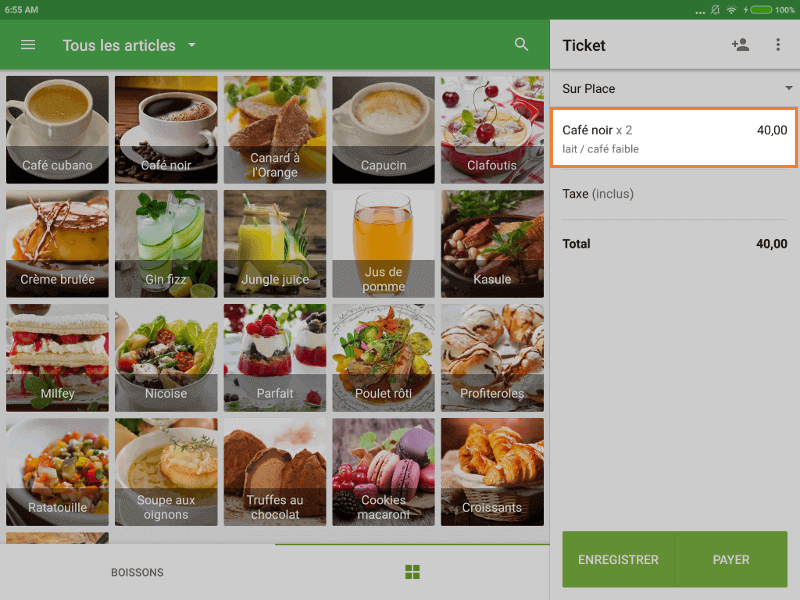Image resolution: width=800 pixels, height=600 pixels.
Task: Edit the Café noir x 2 ticket line
Action: tap(674, 138)
